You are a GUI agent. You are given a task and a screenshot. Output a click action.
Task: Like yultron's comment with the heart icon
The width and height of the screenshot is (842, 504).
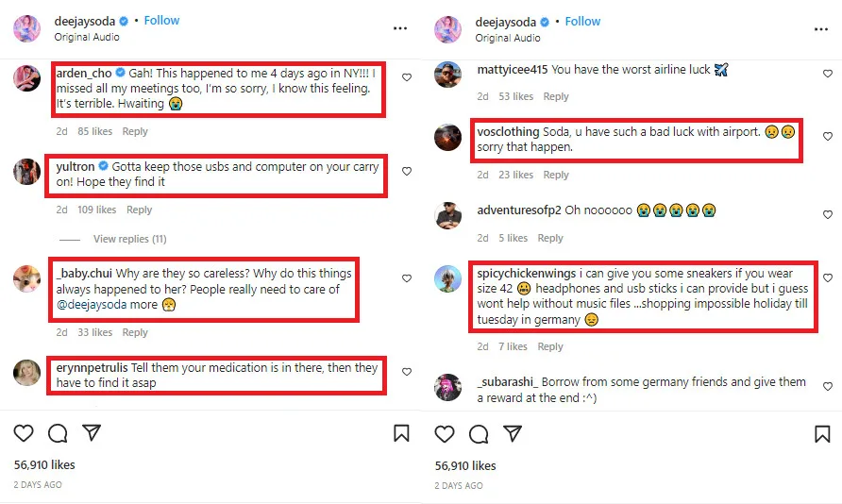point(407,172)
